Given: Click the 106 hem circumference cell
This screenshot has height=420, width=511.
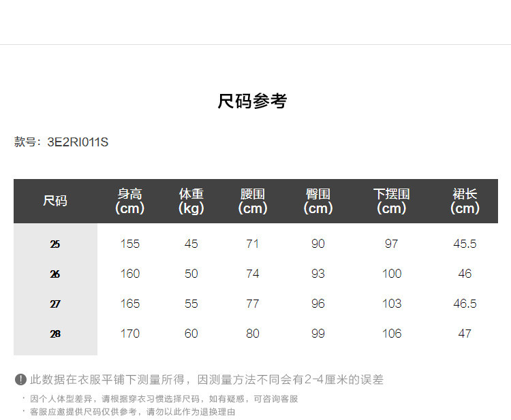Looking at the screenshot, I should [x=391, y=334].
